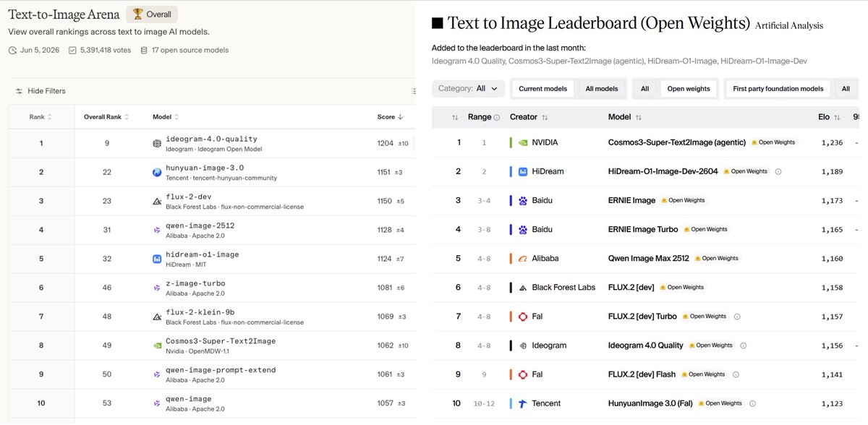Click the info icon after FLUX.2 [dev] Turbo
868x425 pixels.
coord(737,316)
